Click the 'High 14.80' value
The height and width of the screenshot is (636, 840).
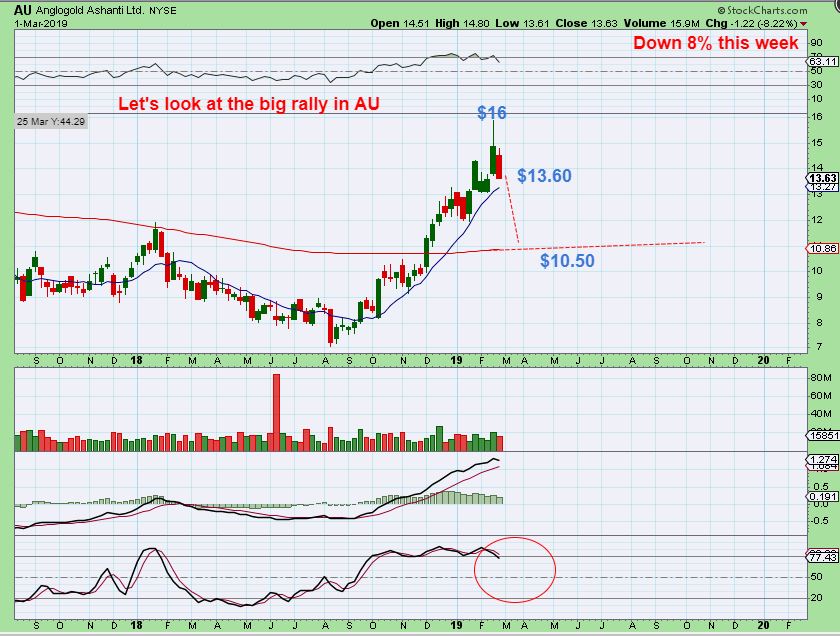tap(462, 24)
